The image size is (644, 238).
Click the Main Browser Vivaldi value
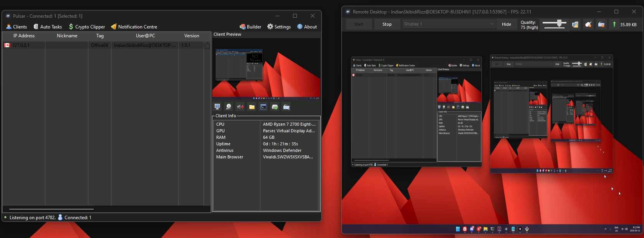288,157
